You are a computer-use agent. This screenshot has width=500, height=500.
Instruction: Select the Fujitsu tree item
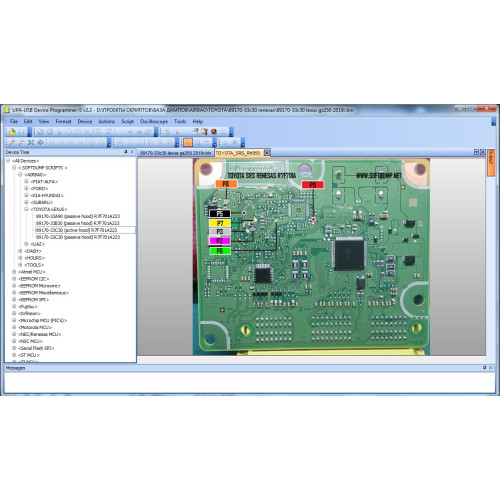[28, 307]
